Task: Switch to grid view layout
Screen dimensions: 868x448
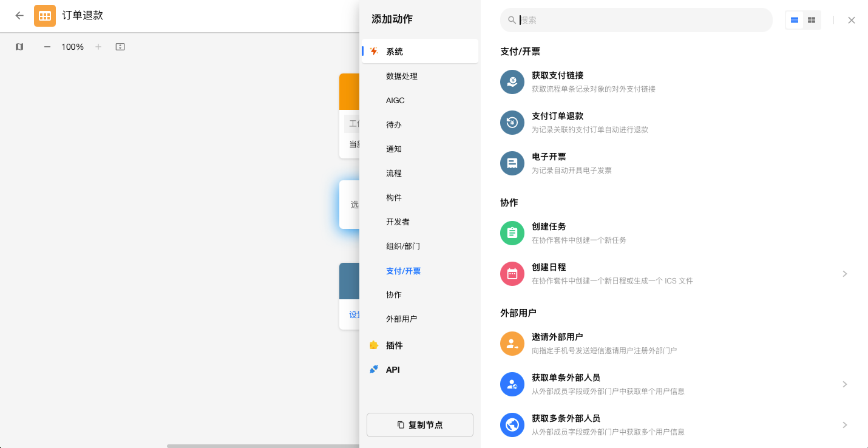Action: [x=812, y=20]
